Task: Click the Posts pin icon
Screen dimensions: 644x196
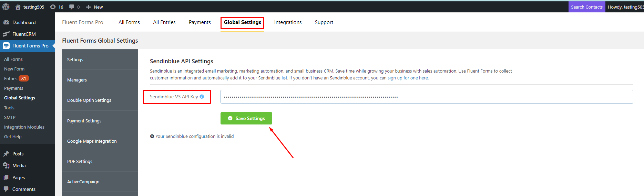Action: (x=6, y=154)
